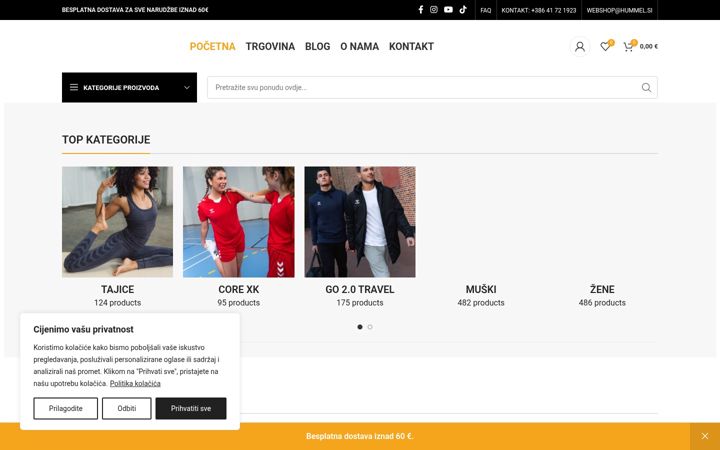Open the Tajice category image
Viewport: 720px width, 450px height.
coord(118,222)
